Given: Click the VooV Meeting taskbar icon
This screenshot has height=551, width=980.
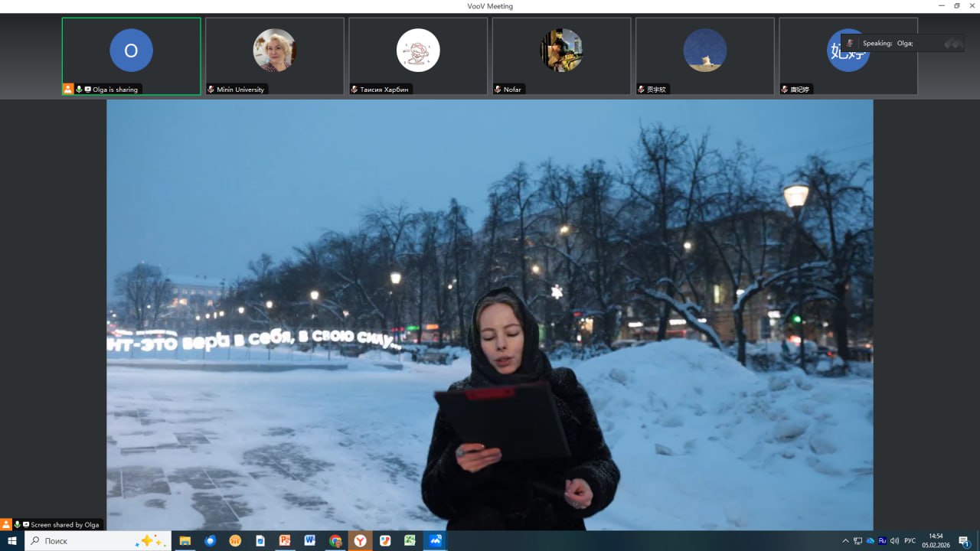Looking at the screenshot, I should point(436,540).
